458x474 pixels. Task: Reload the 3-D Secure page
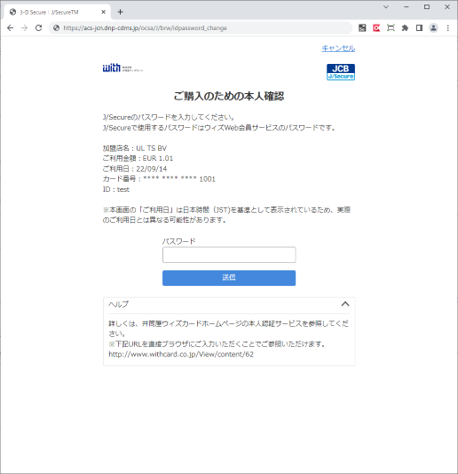pos(39,28)
